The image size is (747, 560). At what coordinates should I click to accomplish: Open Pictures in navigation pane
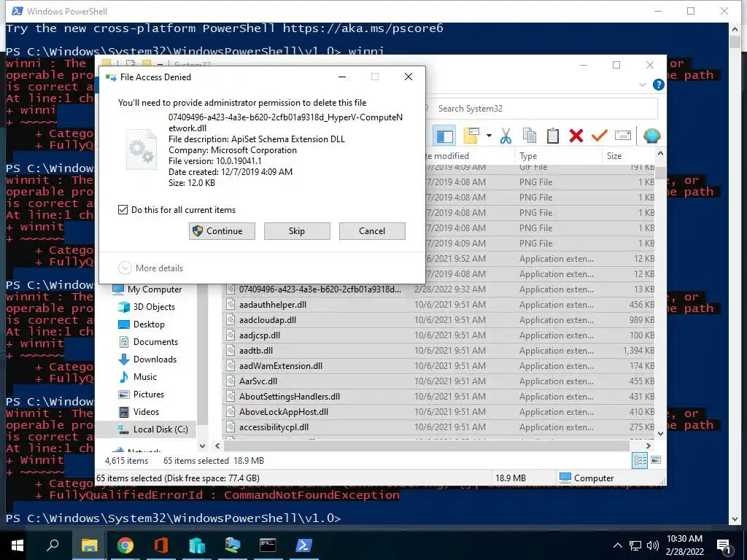point(141,394)
